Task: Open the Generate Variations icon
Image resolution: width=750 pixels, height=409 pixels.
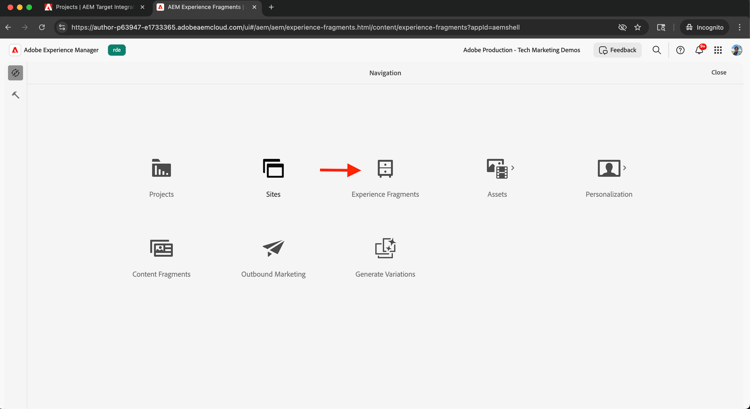Action: (385, 248)
